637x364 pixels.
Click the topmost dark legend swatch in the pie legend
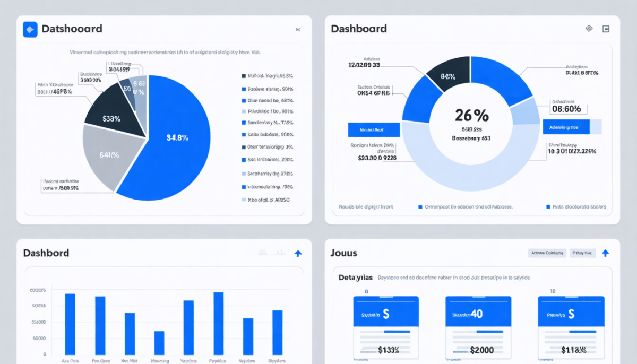(x=244, y=76)
